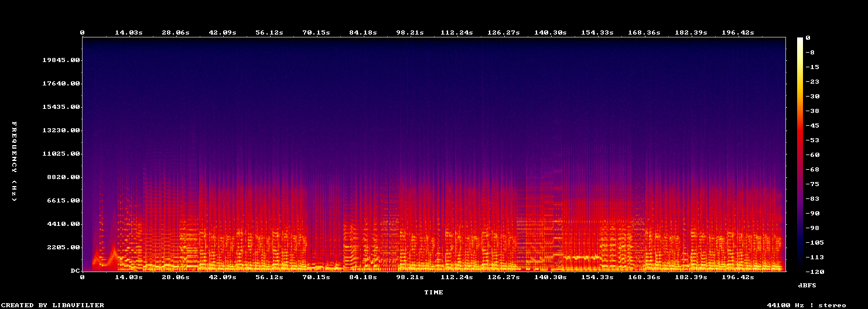
Task: Select the -83 dBFS legend value
Action: [812, 199]
